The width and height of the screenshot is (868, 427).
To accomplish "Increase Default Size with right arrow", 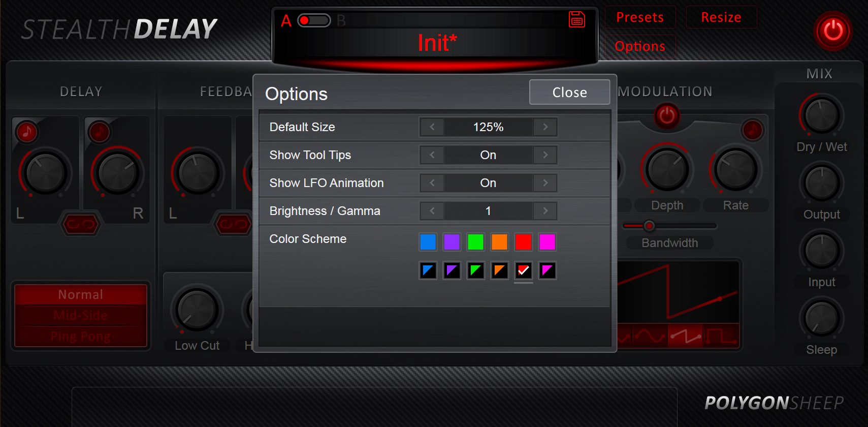I will click(545, 127).
